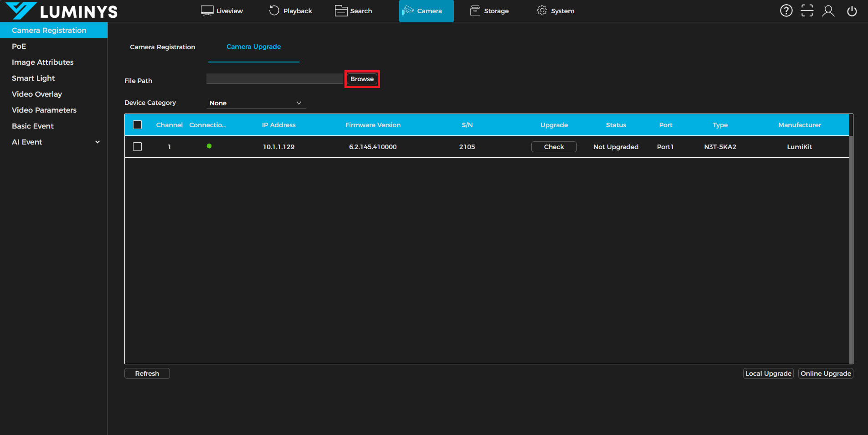Open Video Overlay in sidebar
Image resolution: width=868 pixels, height=435 pixels.
pyautogui.click(x=37, y=94)
